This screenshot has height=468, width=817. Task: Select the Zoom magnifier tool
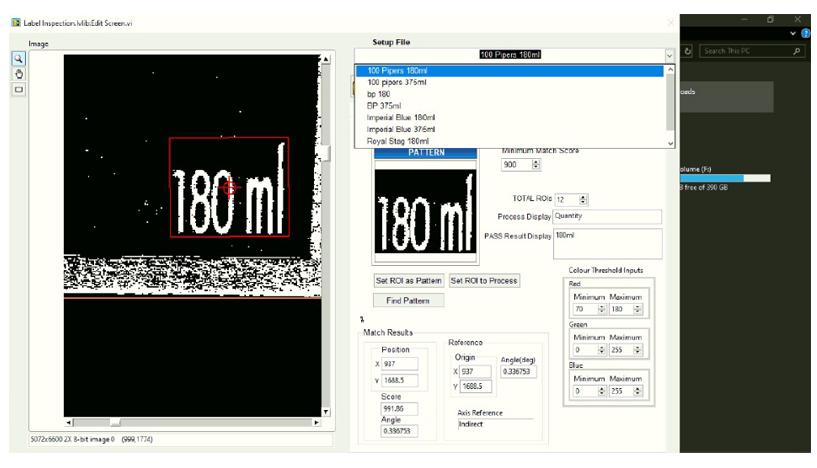point(18,59)
